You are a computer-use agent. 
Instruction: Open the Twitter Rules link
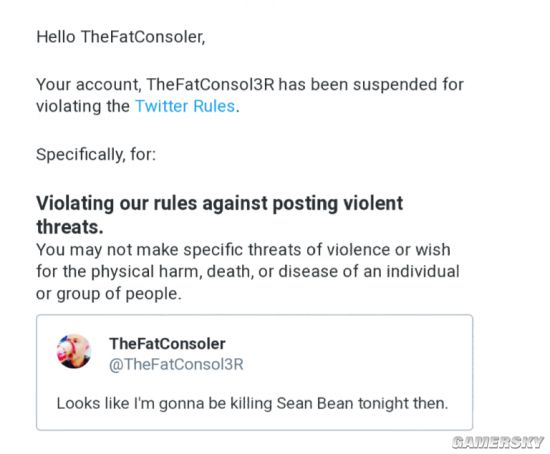[185, 106]
